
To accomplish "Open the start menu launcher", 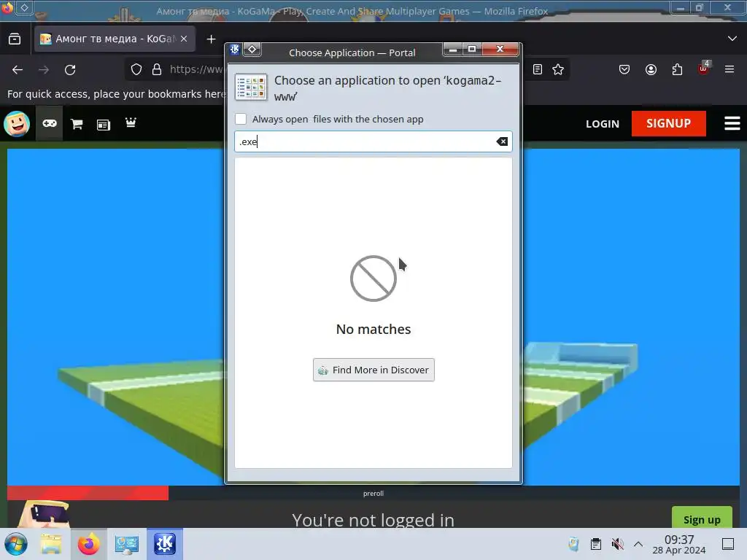I will point(16,544).
